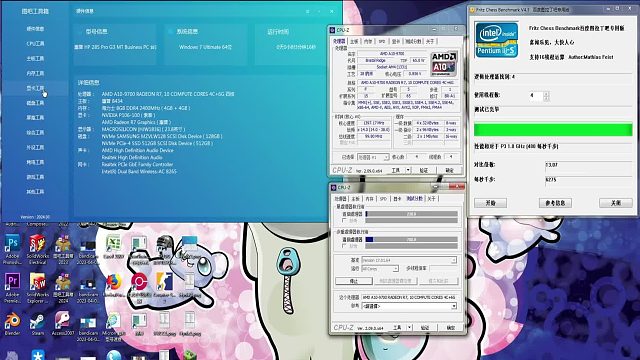Image resolution: width=640 pixels, height=360 pixels.
Task: Open the 工具 arrow in upper CPU-Z
Action: pyautogui.click(x=408, y=170)
